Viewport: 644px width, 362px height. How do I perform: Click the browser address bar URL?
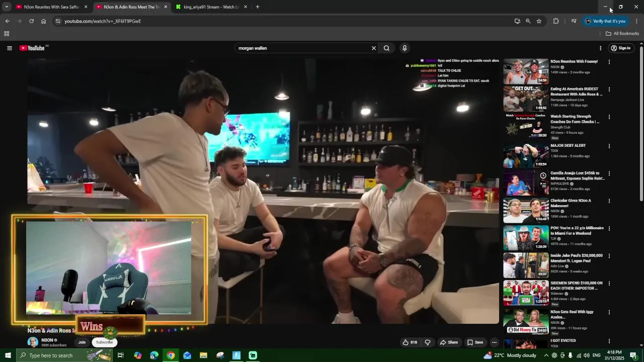click(x=103, y=21)
